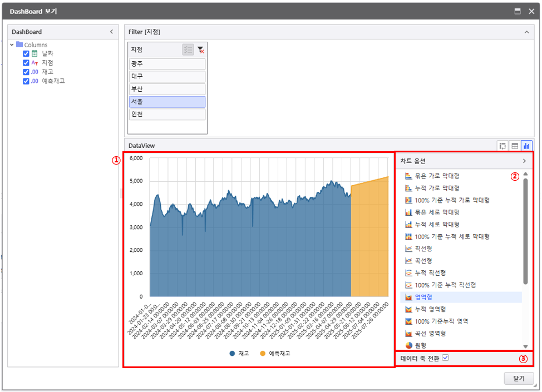Select 부산 in the 지점 filter list
Screen dimensions: 542x392
[x=167, y=89]
